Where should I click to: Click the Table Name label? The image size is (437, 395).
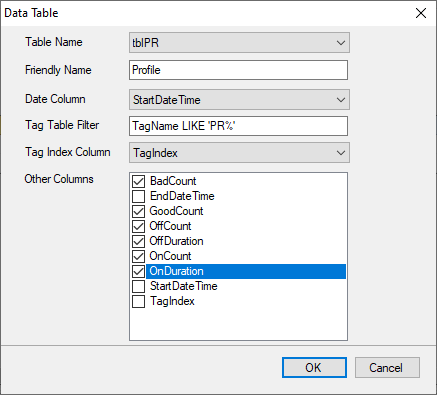tap(54, 42)
